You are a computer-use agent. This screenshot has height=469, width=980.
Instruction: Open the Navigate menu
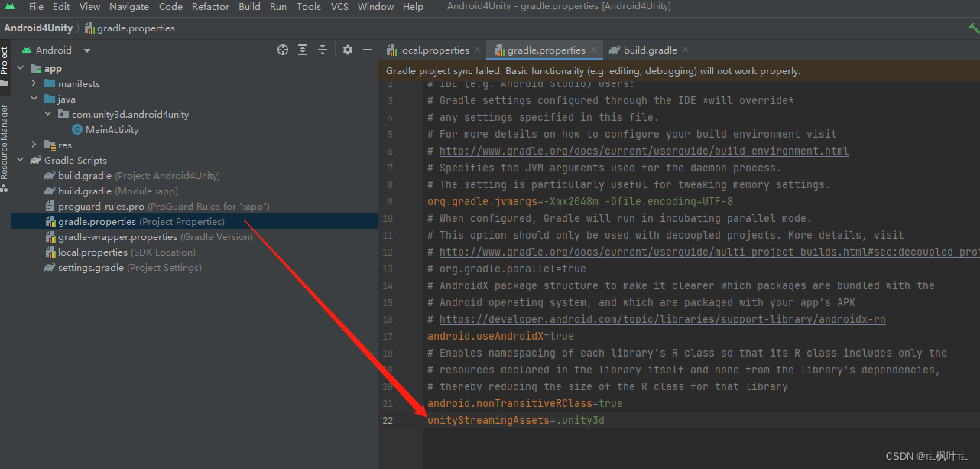pyautogui.click(x=129, y=7)
